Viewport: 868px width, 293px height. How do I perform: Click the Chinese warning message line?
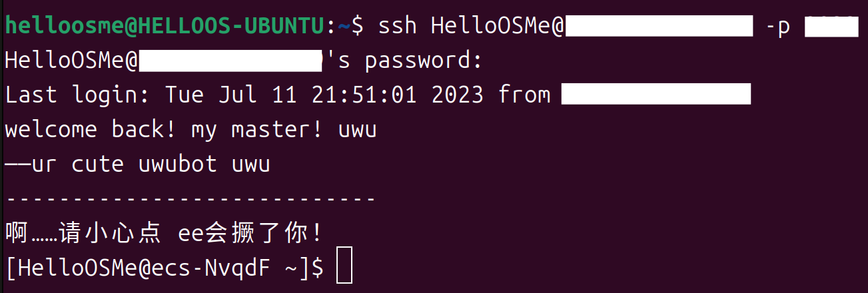click(x=164, y=233)
